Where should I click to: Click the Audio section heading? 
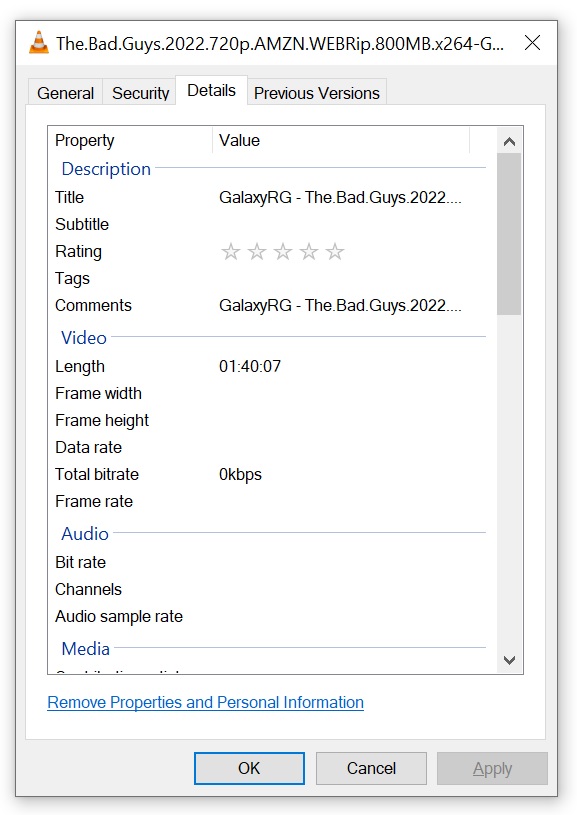85,534
